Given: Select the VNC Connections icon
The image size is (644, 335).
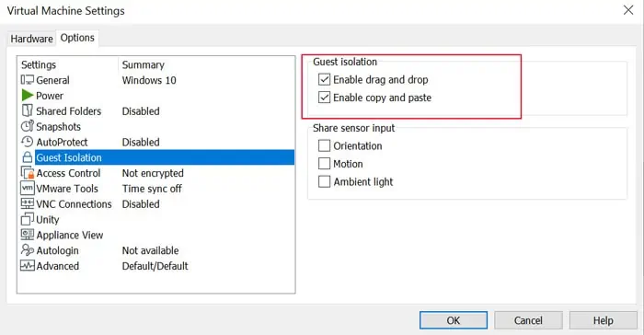Looking at the screenshot, I should coord(27,204).
